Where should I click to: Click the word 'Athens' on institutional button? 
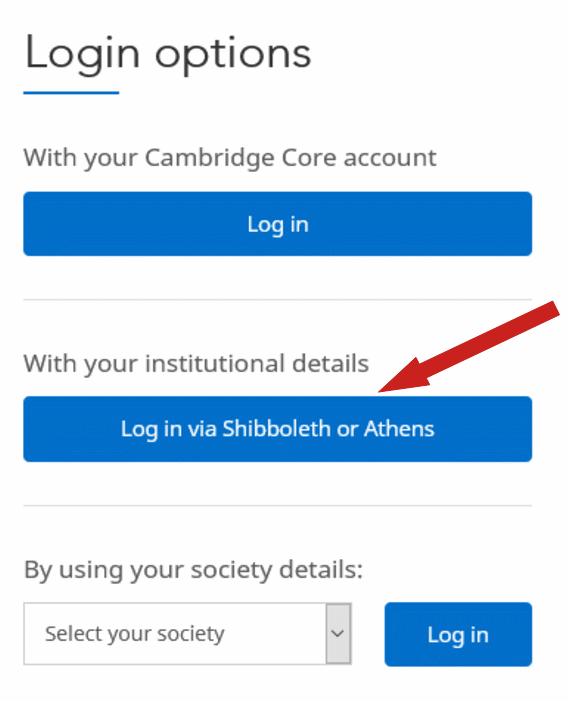tap(399, 428)
